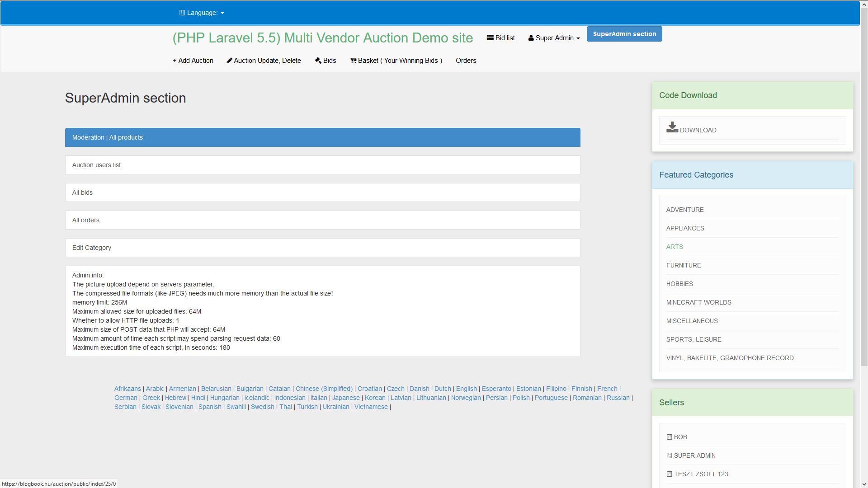Click the user icon next to Super Admin

[x=531, y=38]
